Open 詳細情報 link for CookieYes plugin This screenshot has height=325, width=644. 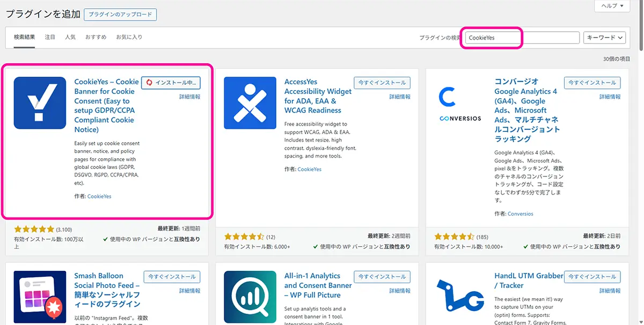pyautogui.click(x=189, y=97)
